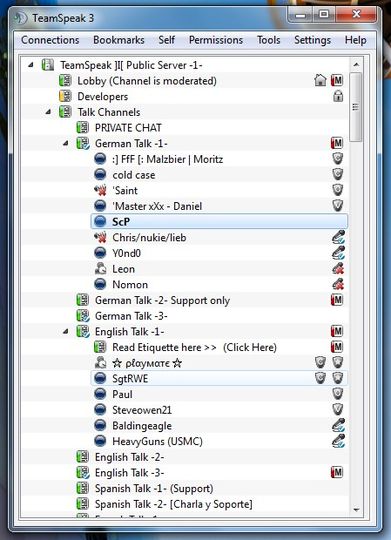Click the moderated M icon on German Talk -1-
The image size is (391, 540).
337,143
